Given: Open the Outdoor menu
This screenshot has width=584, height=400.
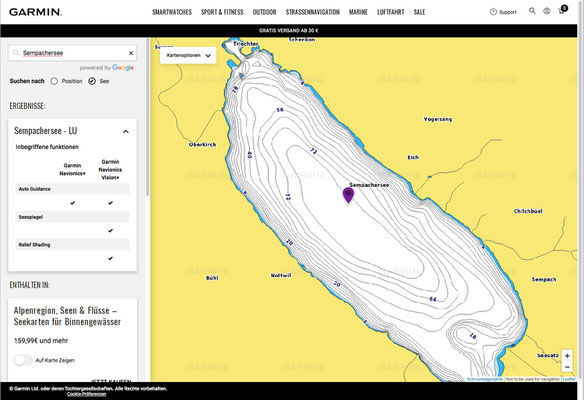Looking at the screenshot, I should [x=264, y=12].
